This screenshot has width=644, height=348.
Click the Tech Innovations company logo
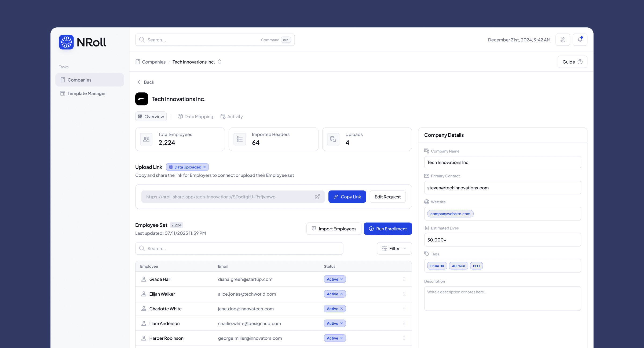tap(142, 99)
